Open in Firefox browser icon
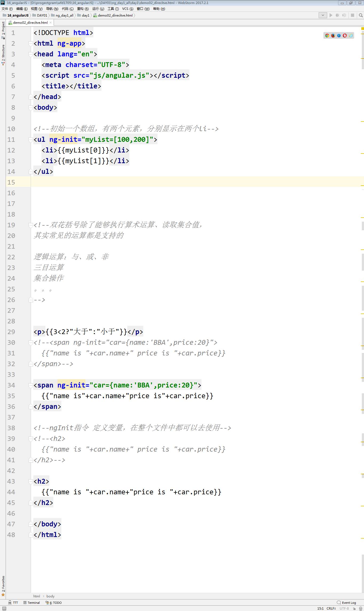This screenshot has height=611, width=364. tap(333, 36)
